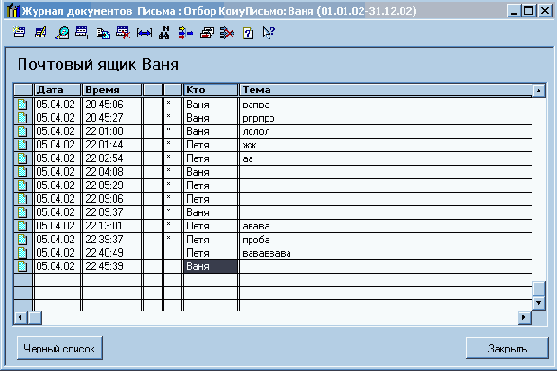The width and height of the screenshot is (557, 371).
Task: Click the context help pointer icon
Action: pyautogui.click(x=268, y=32)
